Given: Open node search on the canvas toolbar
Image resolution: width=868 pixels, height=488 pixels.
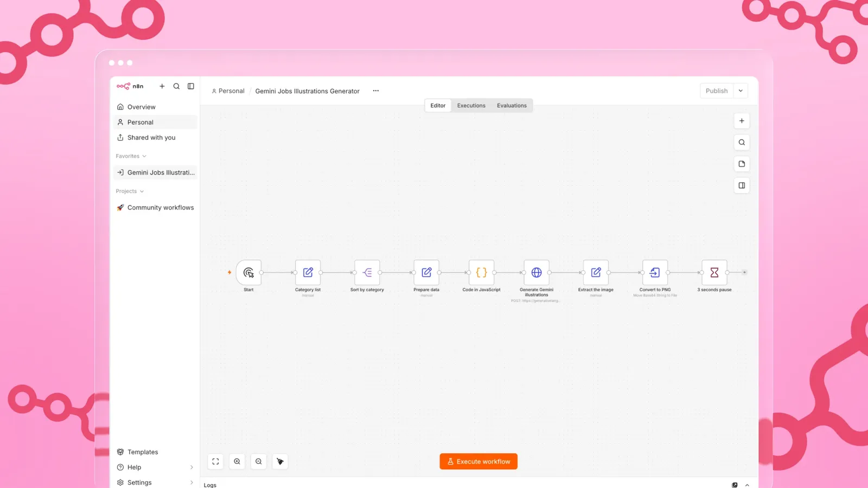Looking at the screenshot, I should coord(742,143).
